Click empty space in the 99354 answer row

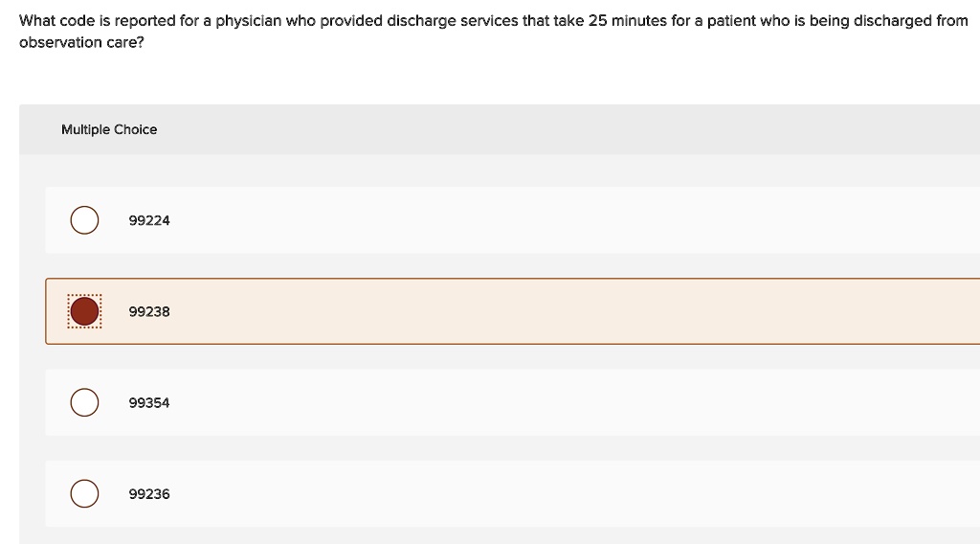click(x=574, y=403)
